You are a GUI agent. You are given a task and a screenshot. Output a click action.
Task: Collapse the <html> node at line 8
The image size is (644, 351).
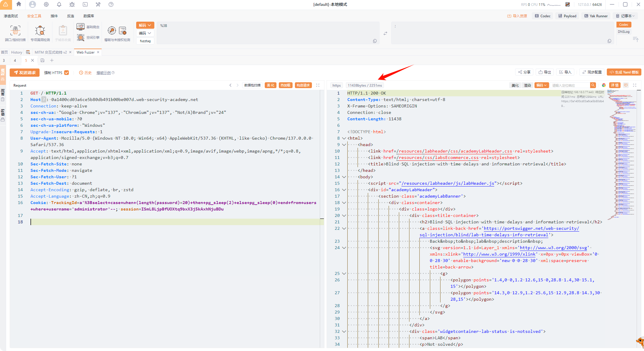click(x=344, y=138)
